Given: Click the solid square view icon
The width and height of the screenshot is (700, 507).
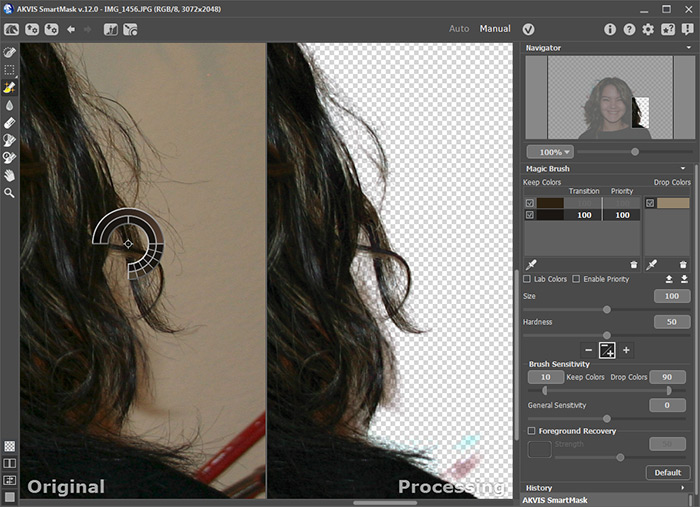Looking at the screenshot, I should [x=9, y=497].
